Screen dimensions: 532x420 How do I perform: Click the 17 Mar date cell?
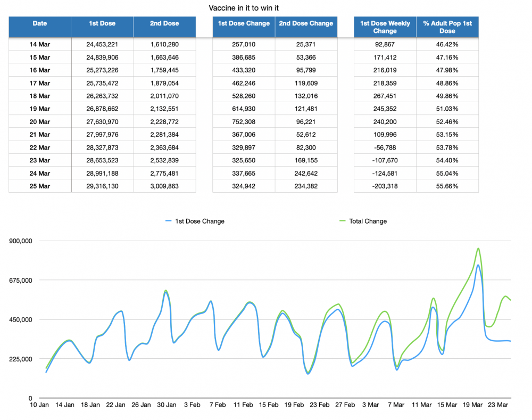40,83
